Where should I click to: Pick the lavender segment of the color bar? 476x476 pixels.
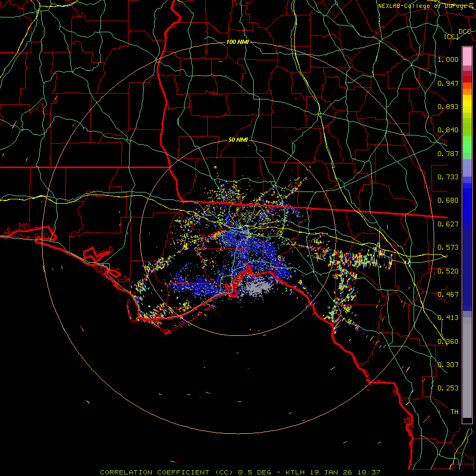[467, 168]
